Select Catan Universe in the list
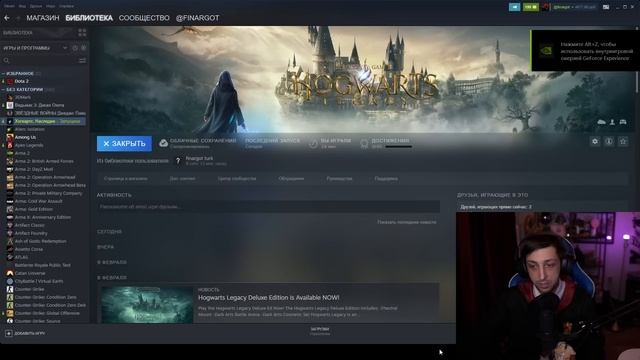This screenshot has height=360, width=640. click(x=30, y=273)
